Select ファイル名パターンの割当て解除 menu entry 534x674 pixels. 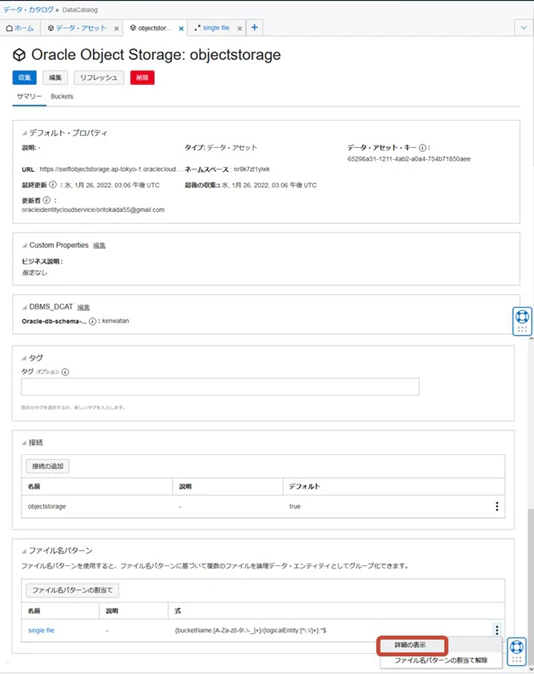click(441, 660)
